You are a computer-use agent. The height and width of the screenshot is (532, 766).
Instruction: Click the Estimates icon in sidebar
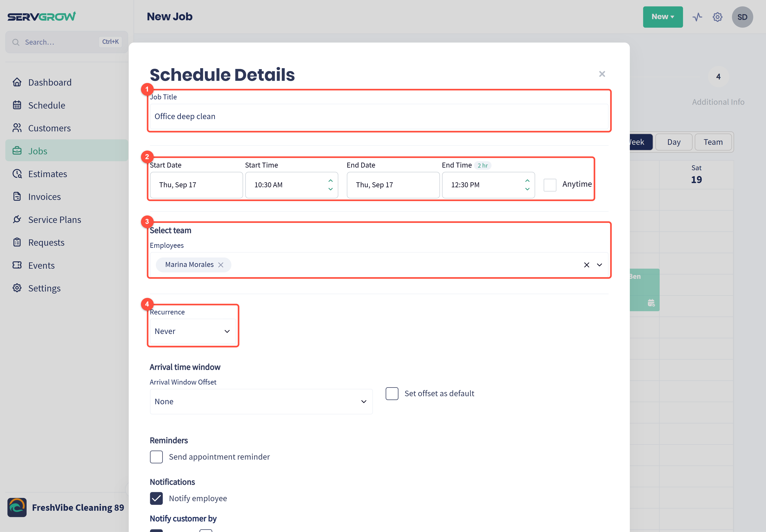[x=17, y=174]
